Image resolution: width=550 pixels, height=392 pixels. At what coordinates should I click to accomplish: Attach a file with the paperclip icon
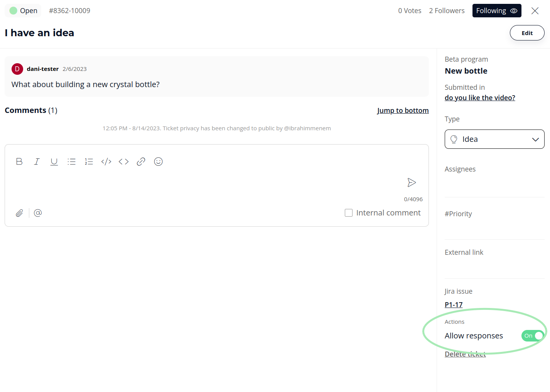tap(19, 213)
